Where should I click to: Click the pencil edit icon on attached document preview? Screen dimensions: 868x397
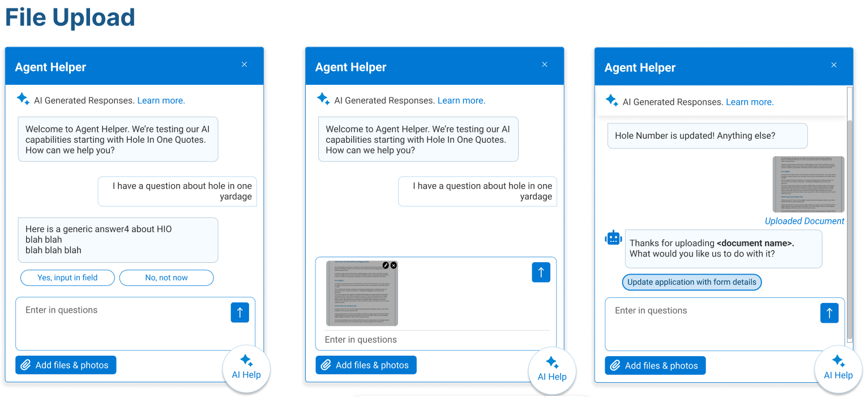(x=386, y=265)
